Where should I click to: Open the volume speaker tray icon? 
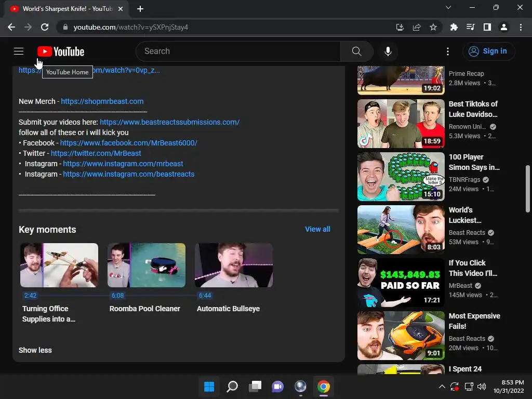pyautogui.click(x=482, y=387)
